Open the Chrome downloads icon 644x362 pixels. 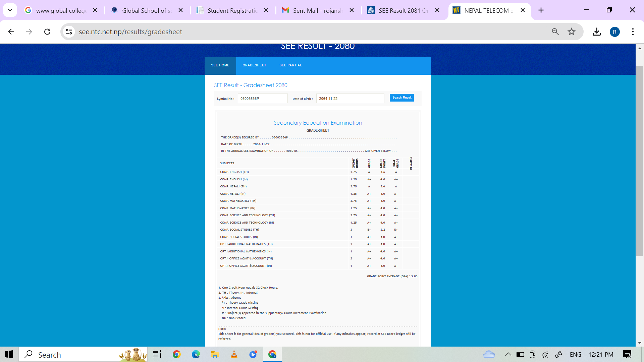point(596,32)
